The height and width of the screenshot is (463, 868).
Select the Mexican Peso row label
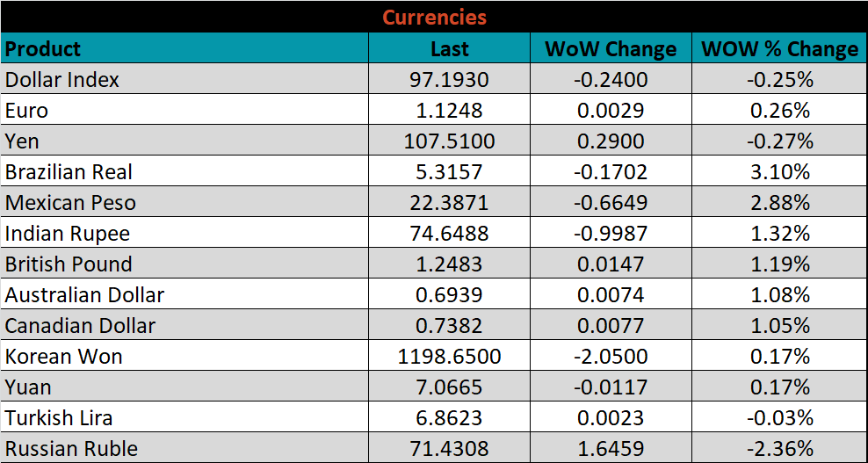coord(70,203)
